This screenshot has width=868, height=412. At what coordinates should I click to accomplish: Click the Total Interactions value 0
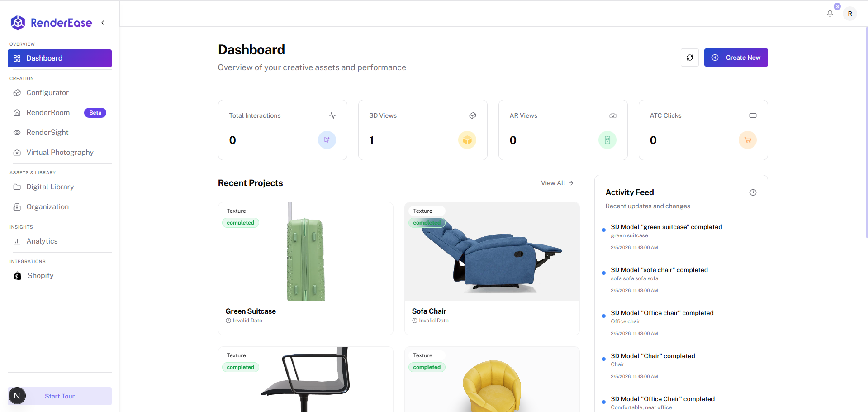[x=232, y=140]
